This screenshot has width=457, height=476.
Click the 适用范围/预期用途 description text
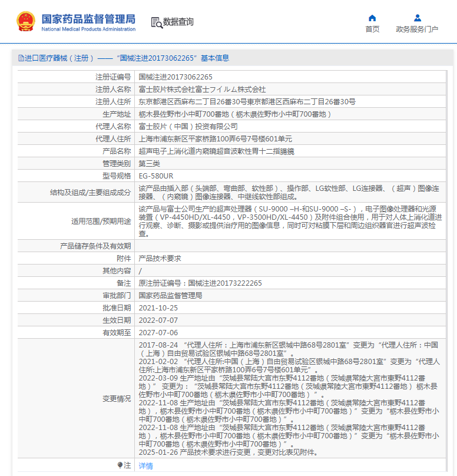click(x=290, y=222)
